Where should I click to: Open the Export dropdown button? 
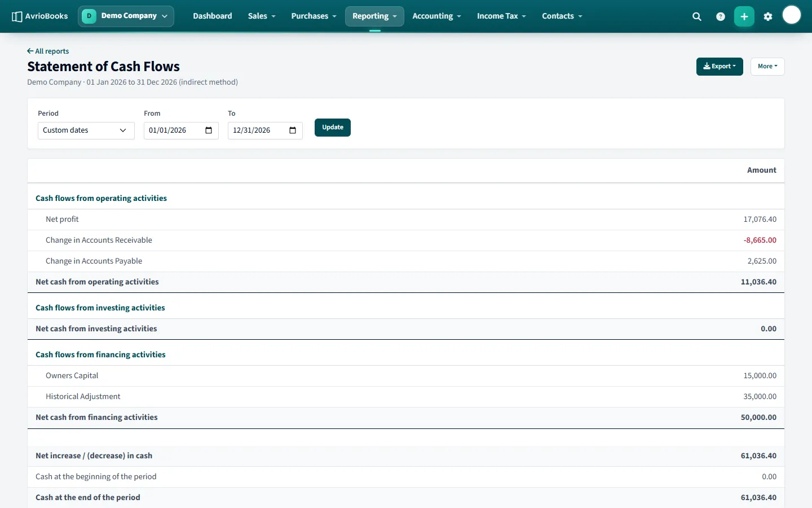point(720,67)
